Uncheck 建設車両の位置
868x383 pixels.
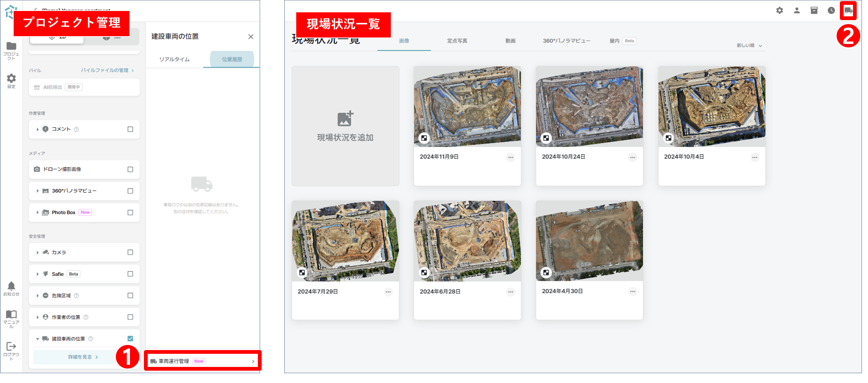coord(130,338)
